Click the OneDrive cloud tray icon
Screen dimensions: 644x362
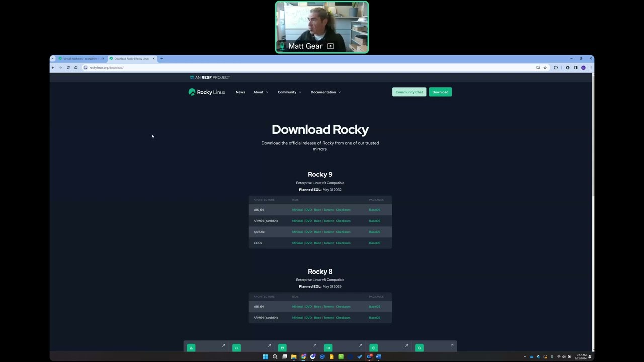532,357
